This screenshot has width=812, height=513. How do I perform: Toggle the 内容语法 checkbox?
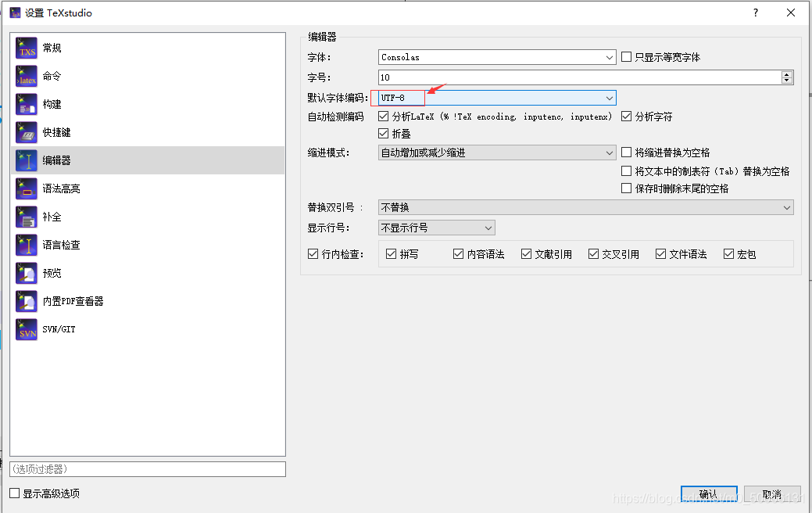pyautogui.click(x=458, y=254)
